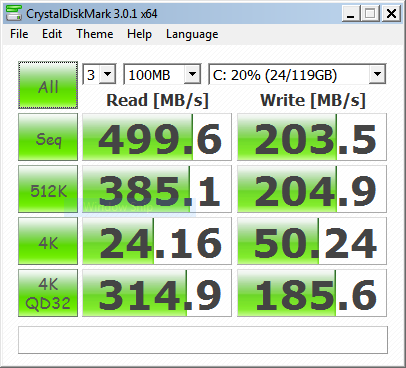Start the 512K benchmark test
The height and width of the screenshot is (368, 406).
48,189
